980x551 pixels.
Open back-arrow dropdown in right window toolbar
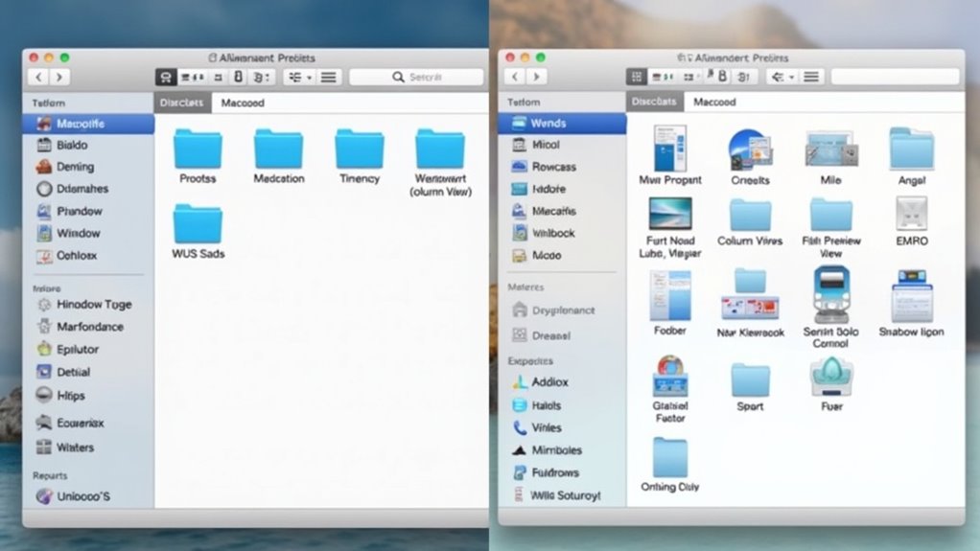coord(782,77)
